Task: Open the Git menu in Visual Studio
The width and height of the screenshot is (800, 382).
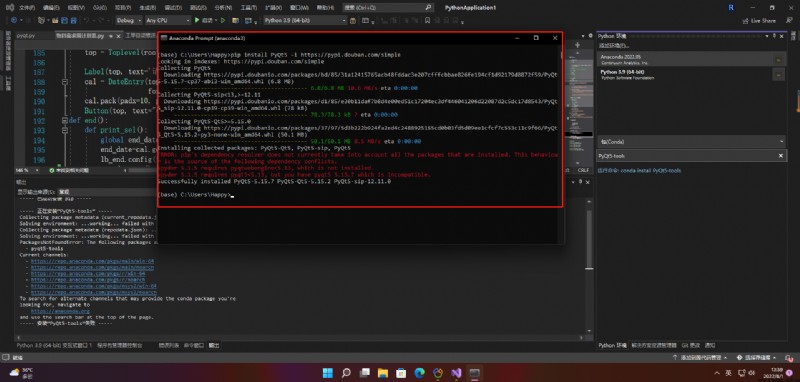Action: pyautogui.click(x=100, y=8)
